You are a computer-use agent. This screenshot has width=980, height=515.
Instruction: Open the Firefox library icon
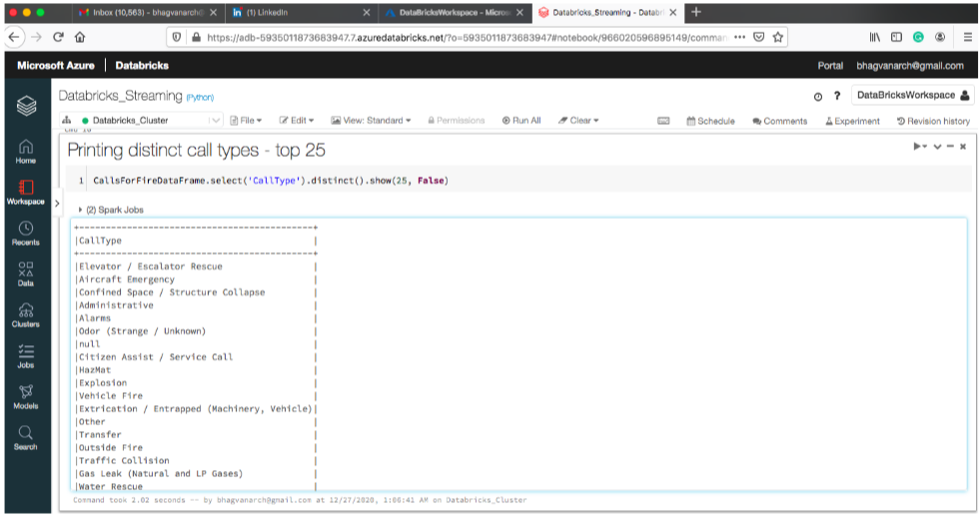point(875,37)
